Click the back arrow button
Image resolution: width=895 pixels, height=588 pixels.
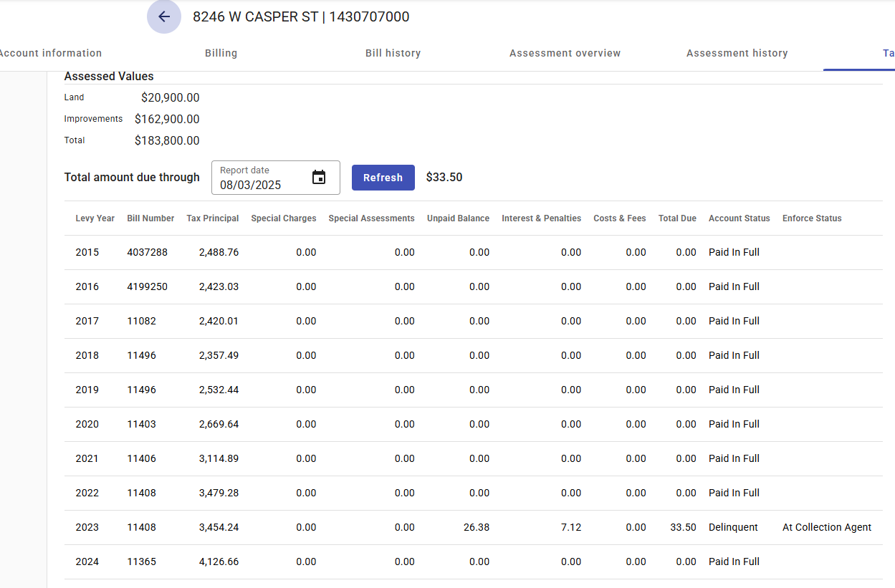click(x=164, y=16)
